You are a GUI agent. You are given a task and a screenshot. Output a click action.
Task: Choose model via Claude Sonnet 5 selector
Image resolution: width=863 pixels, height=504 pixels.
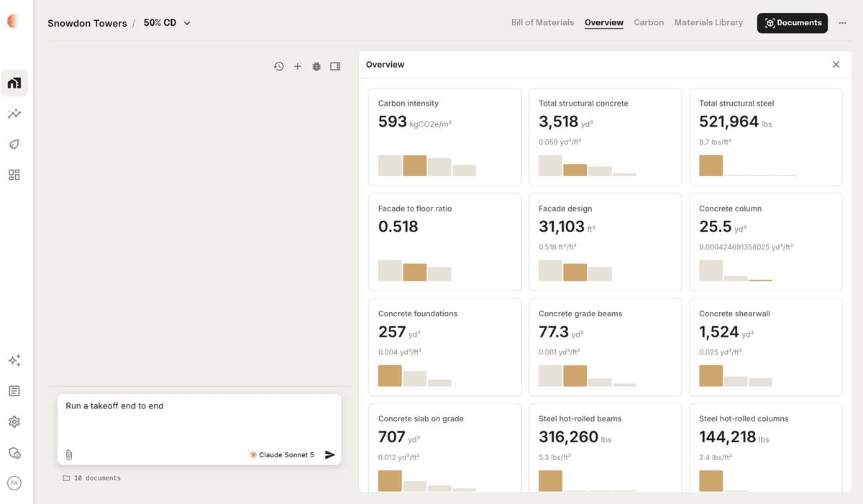(x=282, y=455)
